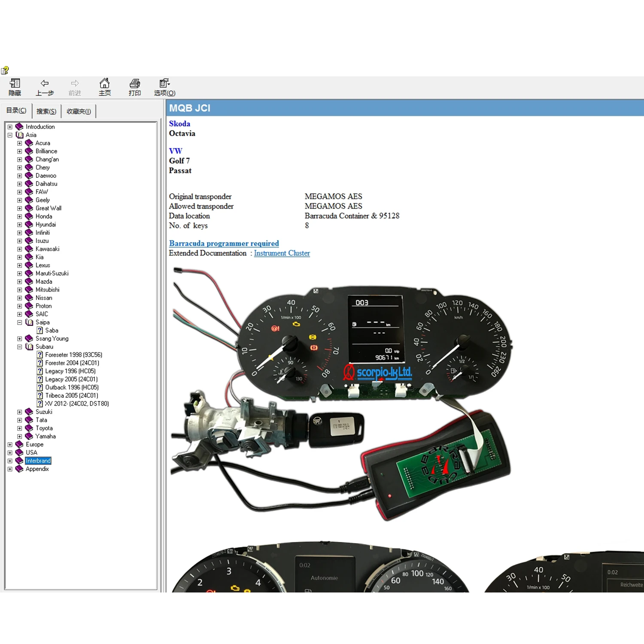Select Forester 2004 (24C01) topic

tap(72, 363)
